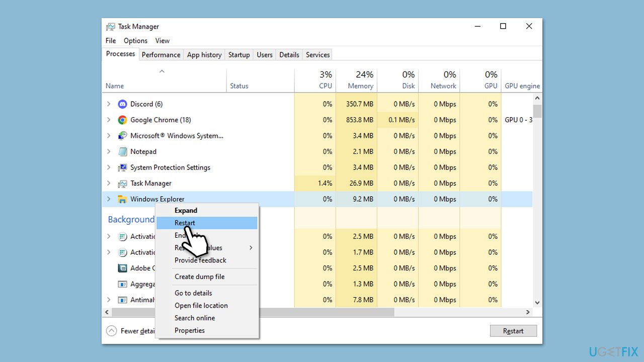Open the Options menu

tap(136, 41)
